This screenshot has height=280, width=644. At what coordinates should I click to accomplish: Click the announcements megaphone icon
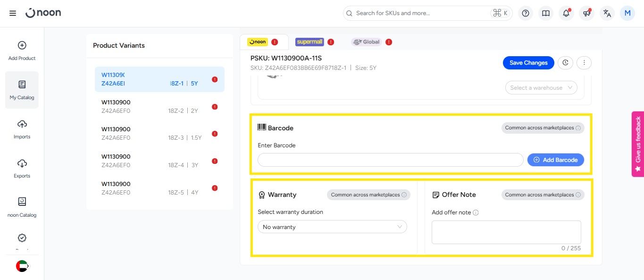click(x=586, y=13)
